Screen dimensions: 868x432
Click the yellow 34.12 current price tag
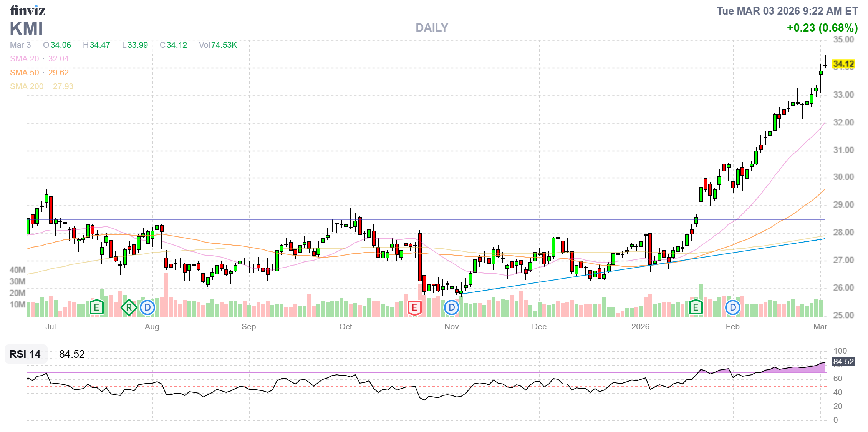843,64
